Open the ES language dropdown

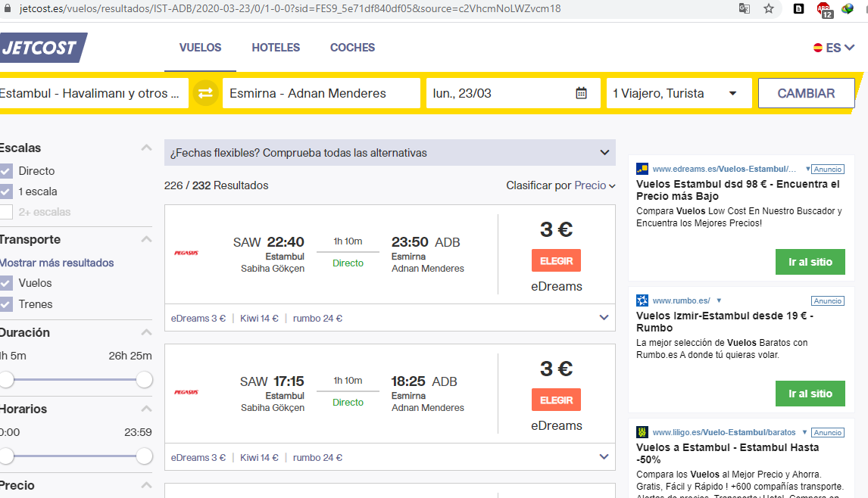pyautogui.click(x=834, y=48)
